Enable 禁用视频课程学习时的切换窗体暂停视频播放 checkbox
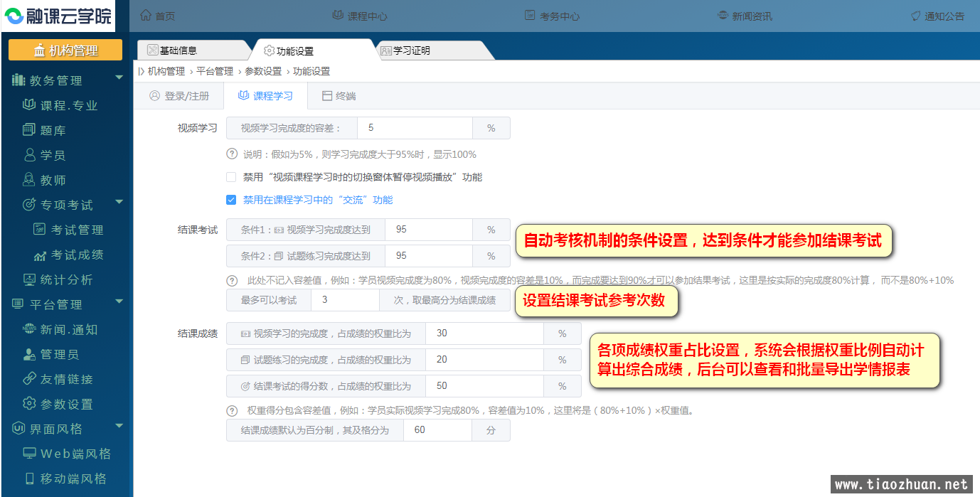 pyautogui.click(x=231, y=177)
